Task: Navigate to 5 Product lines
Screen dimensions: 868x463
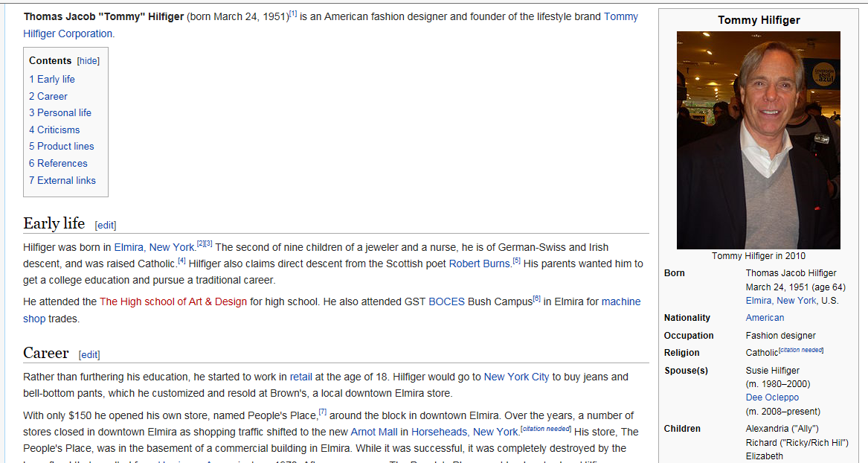Action: (x=62, y=147)
